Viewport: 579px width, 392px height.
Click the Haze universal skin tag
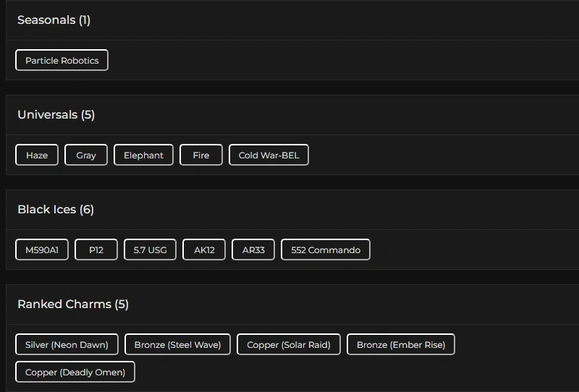coord(37,155)
